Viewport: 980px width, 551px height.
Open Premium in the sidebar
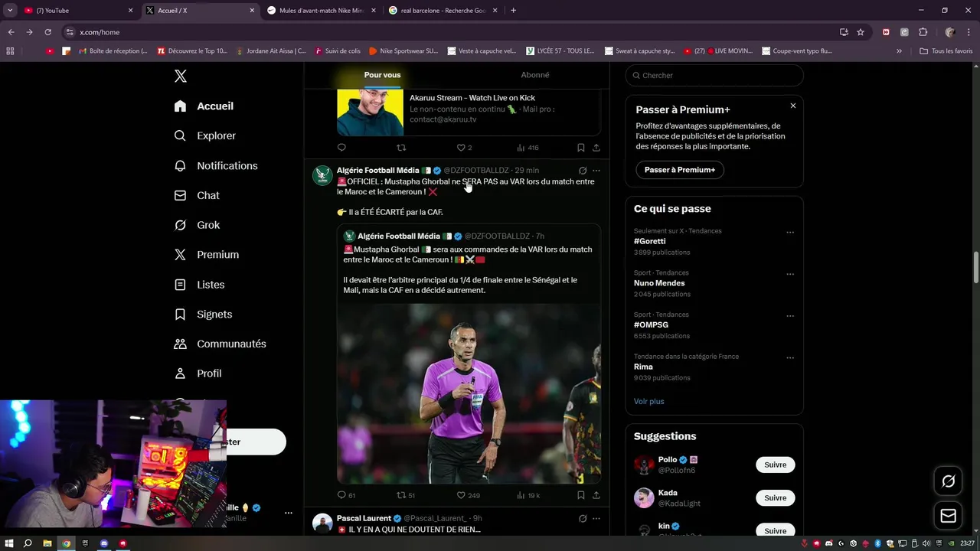(207, 255)
